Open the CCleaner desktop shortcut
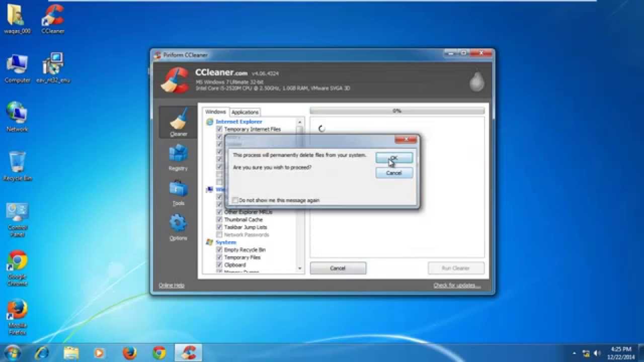The height and width of the screenshot is (362, 644). click(53, 19)
